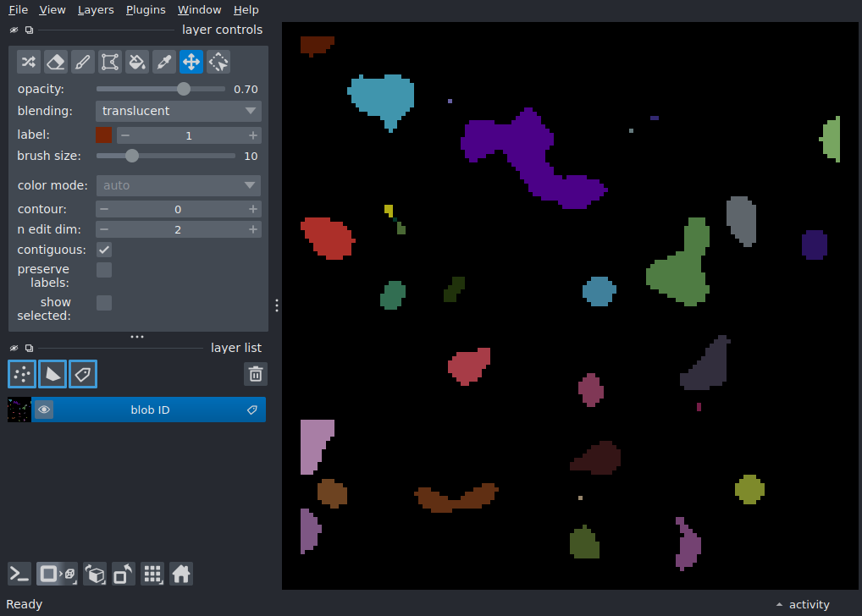Hide layer controls panel eye icon

coord(14,30)
